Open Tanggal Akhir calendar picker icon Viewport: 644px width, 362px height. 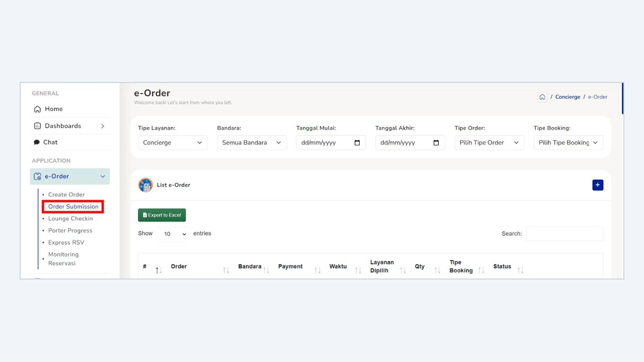(x=436, y=143)
